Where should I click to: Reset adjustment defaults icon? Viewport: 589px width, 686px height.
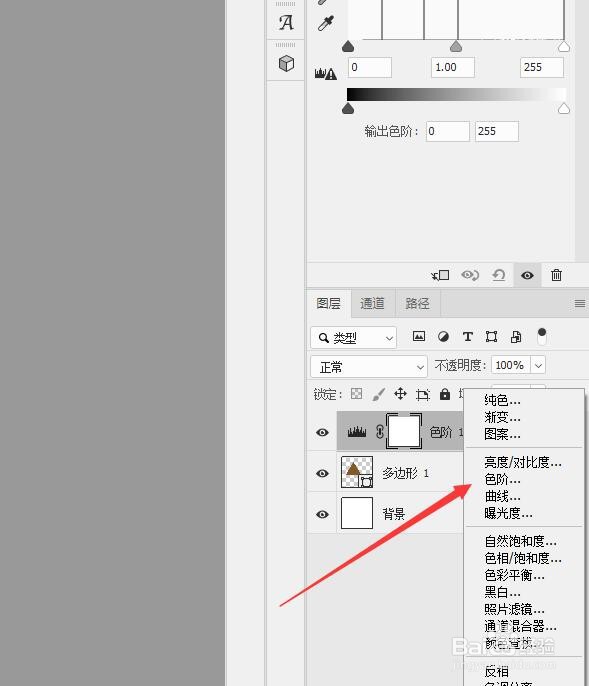click(499, 275)
